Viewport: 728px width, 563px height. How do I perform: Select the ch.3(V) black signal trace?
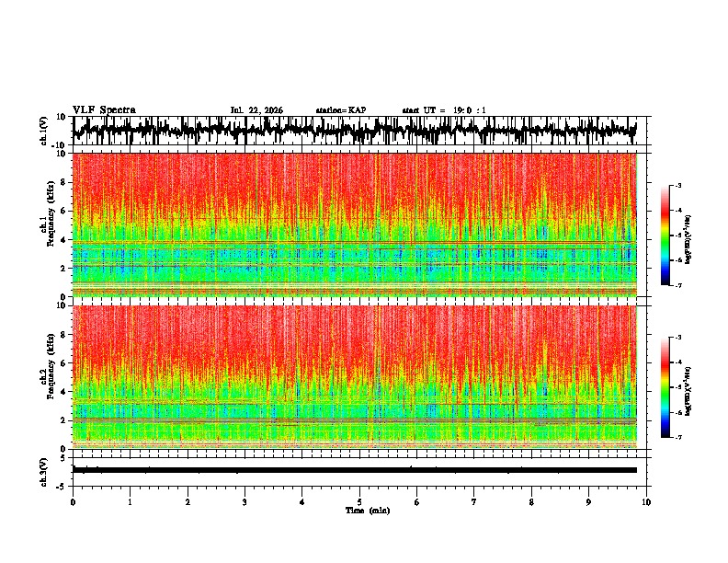(354, 470)
